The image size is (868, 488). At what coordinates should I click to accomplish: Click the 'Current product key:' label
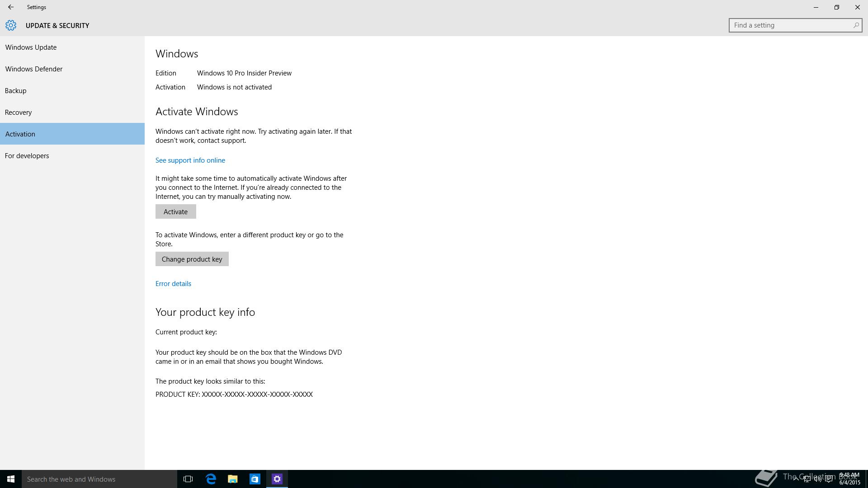186,332
